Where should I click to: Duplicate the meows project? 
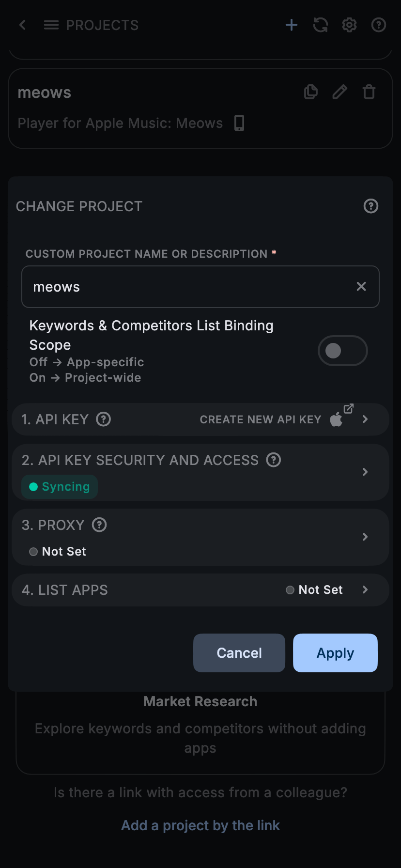pyautogui.click(x=311, y=92)
